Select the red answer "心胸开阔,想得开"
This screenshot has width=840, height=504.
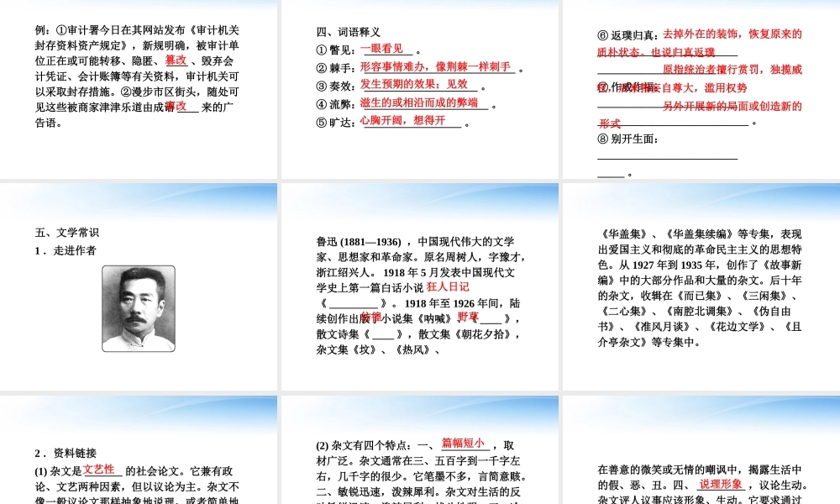coord(403,120)
